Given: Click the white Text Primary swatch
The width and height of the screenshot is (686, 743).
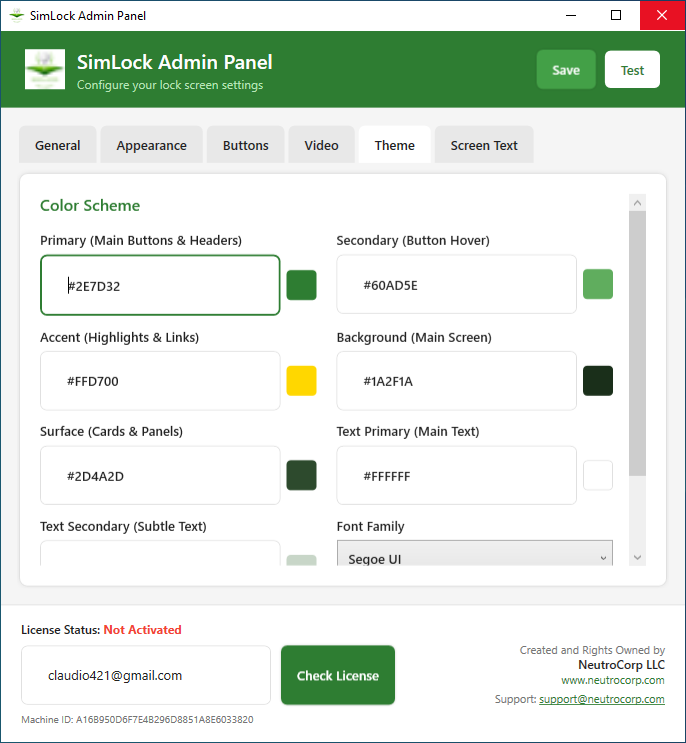Looking at the screenshot, I should coord(598,476).
